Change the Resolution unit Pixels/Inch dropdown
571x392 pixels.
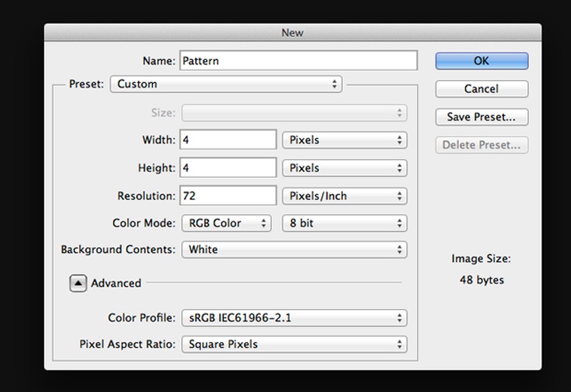(x=345, y=196)
